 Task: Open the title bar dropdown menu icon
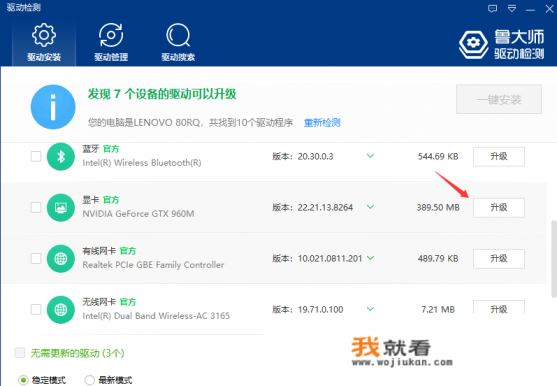click(x=512, y=9)
